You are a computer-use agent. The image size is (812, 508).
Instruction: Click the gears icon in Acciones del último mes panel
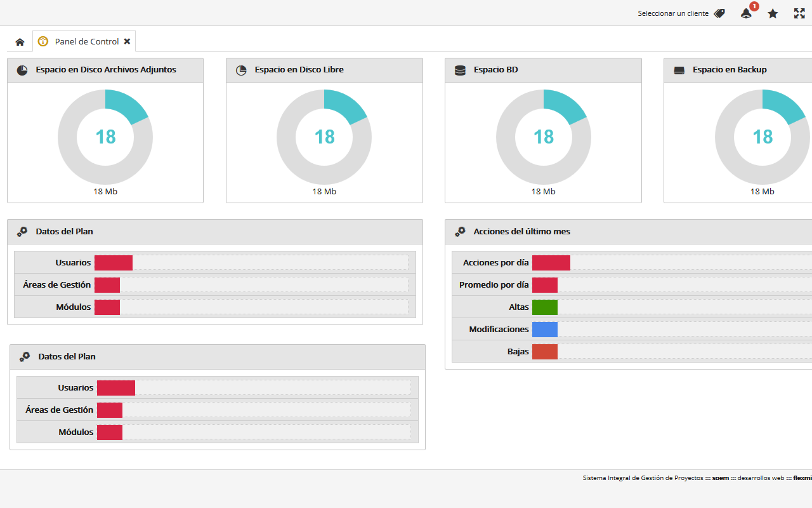[x=460, y=232]
